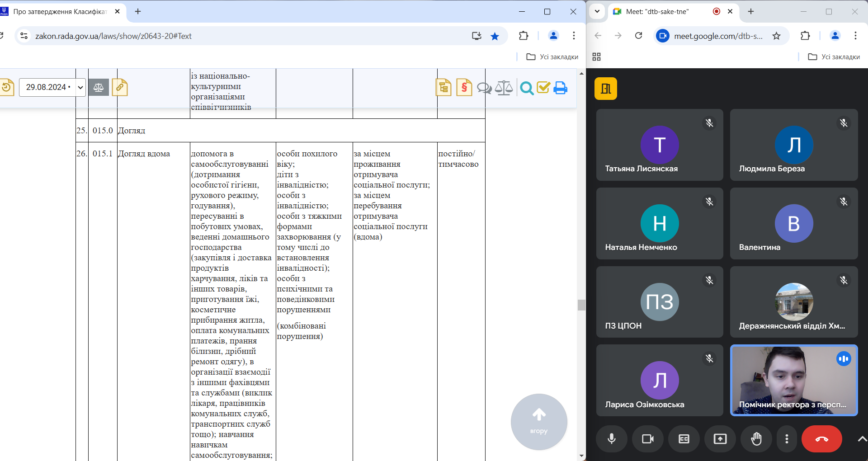
Task: Select the speaking 'Помічник ректора' video tile
Action: pos(794,381)
